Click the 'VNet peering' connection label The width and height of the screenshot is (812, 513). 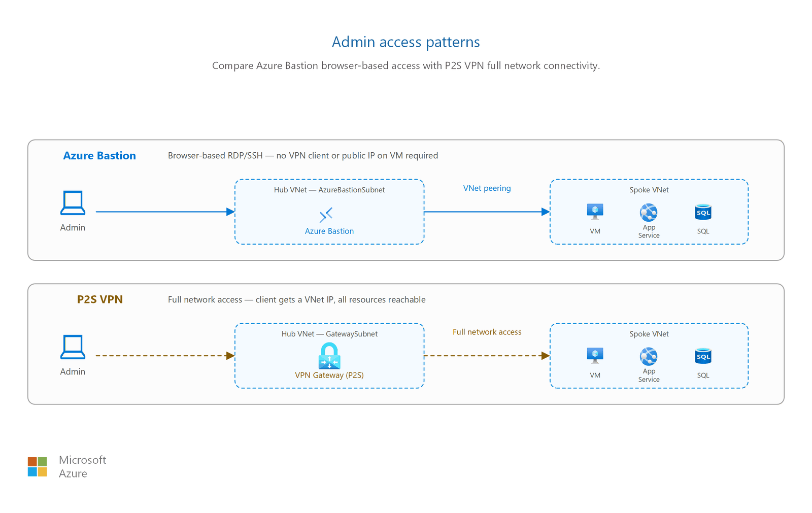(487, 188)
